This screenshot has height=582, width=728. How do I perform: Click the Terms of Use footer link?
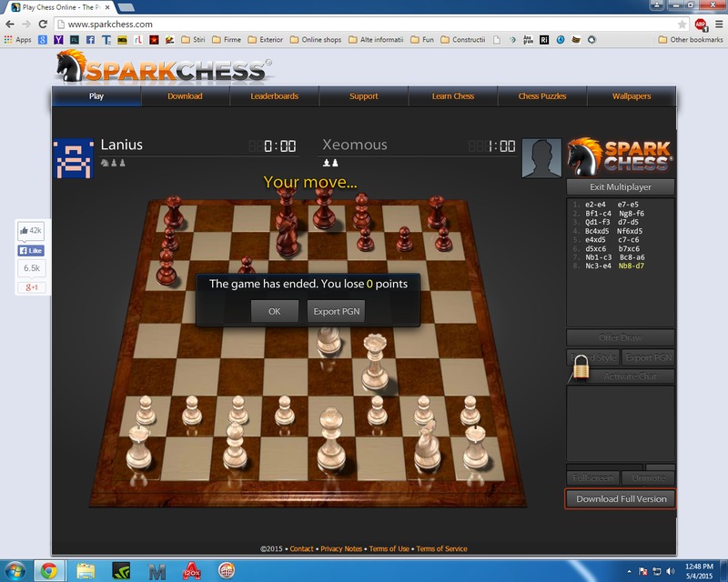389,548
